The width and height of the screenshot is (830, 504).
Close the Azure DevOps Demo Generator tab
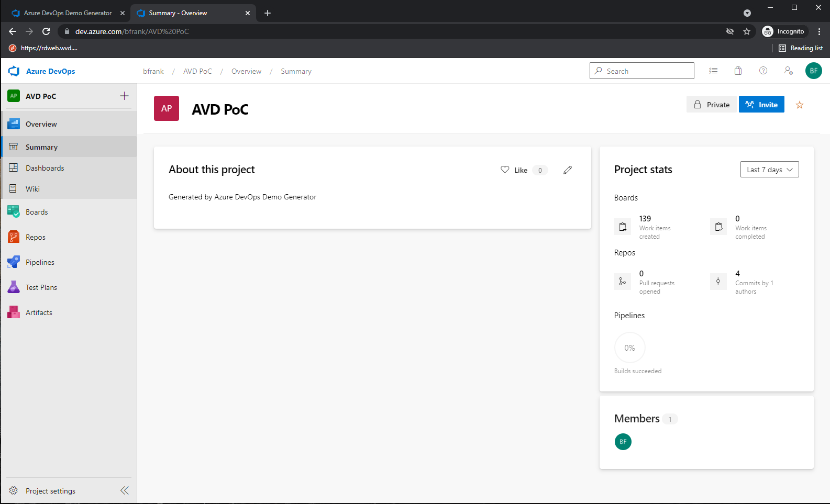tap(123, 13)
